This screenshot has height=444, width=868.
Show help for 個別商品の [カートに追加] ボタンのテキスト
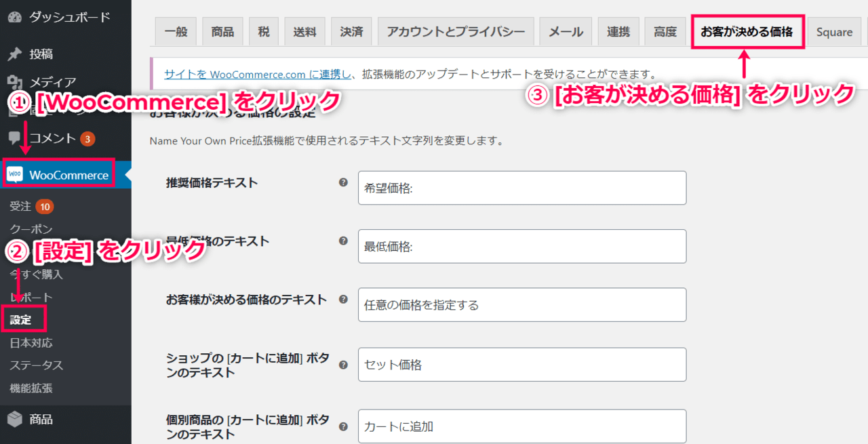pyautogui.click(x=343, y=426)
